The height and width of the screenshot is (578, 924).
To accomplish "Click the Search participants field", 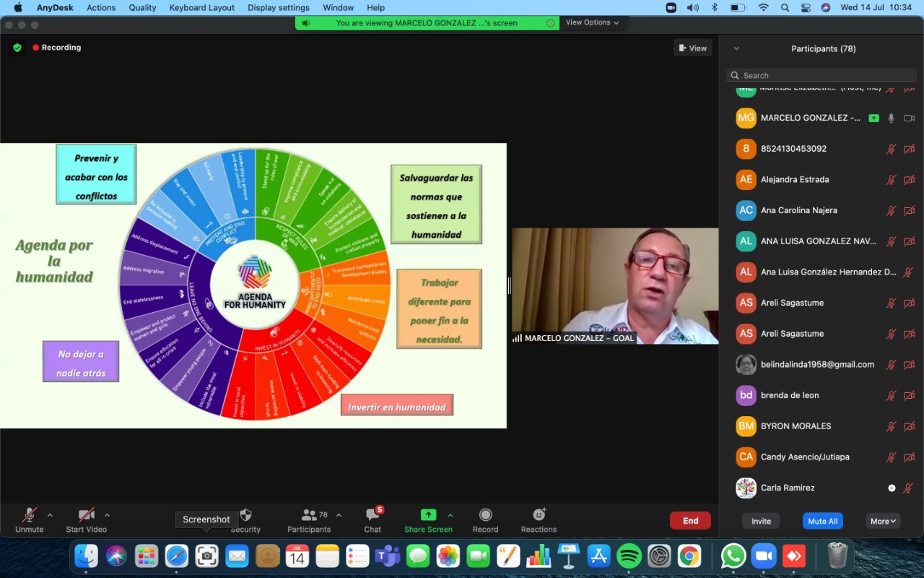I will pos(821,75).
